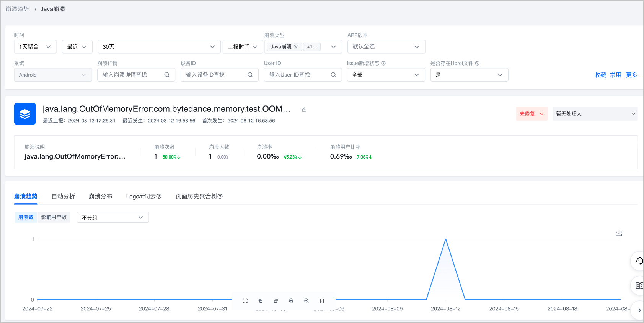Click the fullscreen icon in image toolbar

pos(245,301)
